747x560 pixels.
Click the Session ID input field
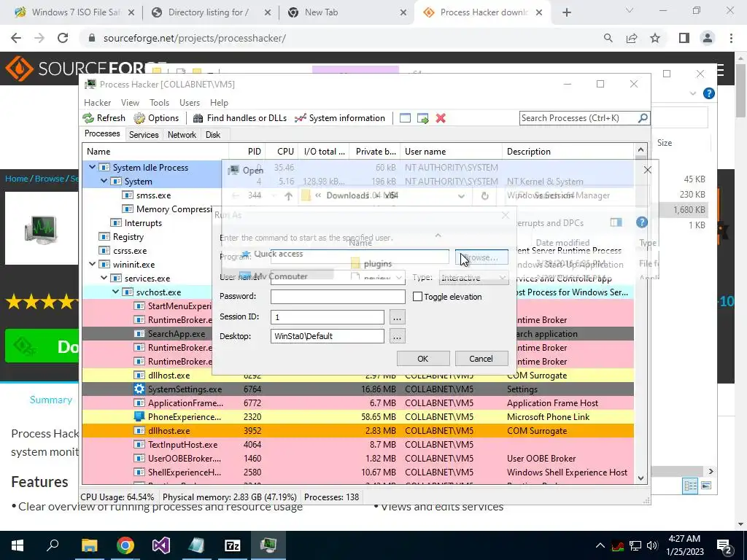point(328,316)
